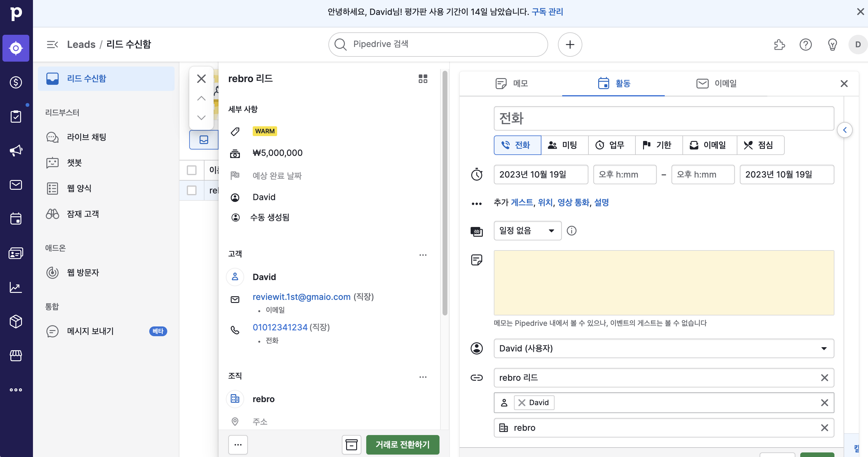Screen dimensions: 868x457
Task: Open the Contacts card icon in sidebar
Action: pyautogui.click(x=16, y=253)
